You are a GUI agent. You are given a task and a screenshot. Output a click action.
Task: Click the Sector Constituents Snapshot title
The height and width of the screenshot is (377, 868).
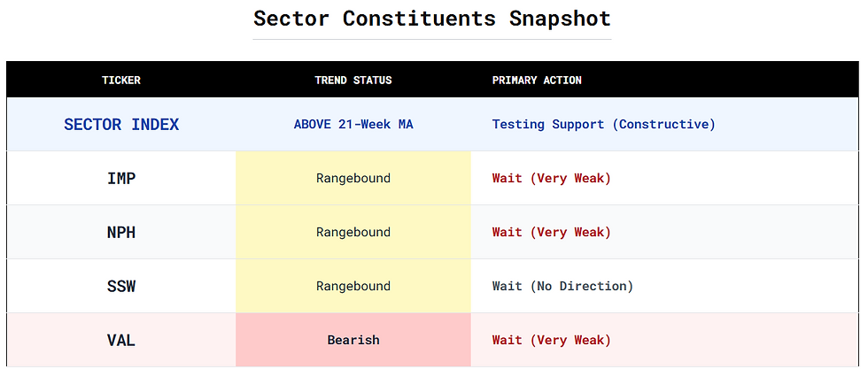click(432, 19)
